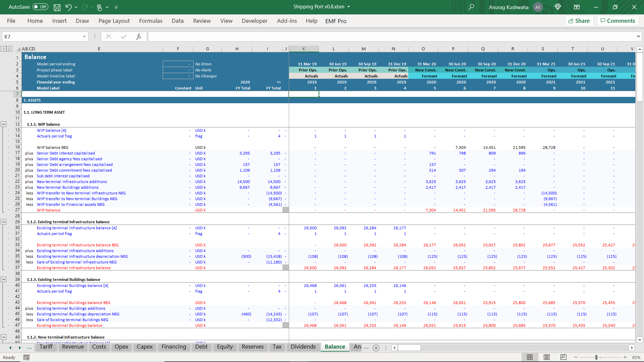Collapse Existing terminal Infrastructure row group
The height and width of the screenshot is (362, 644).
point(4,222)
